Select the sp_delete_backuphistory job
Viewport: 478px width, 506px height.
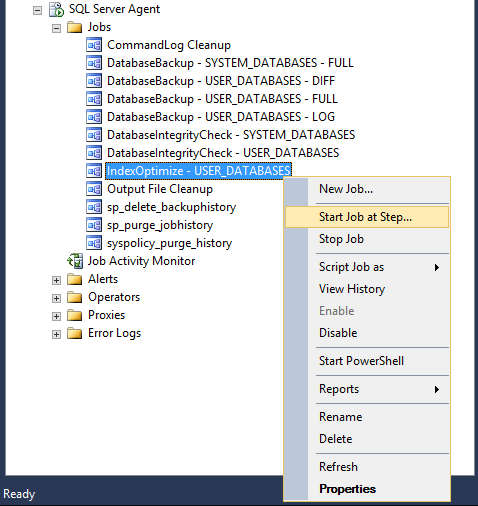click(171, 207)
